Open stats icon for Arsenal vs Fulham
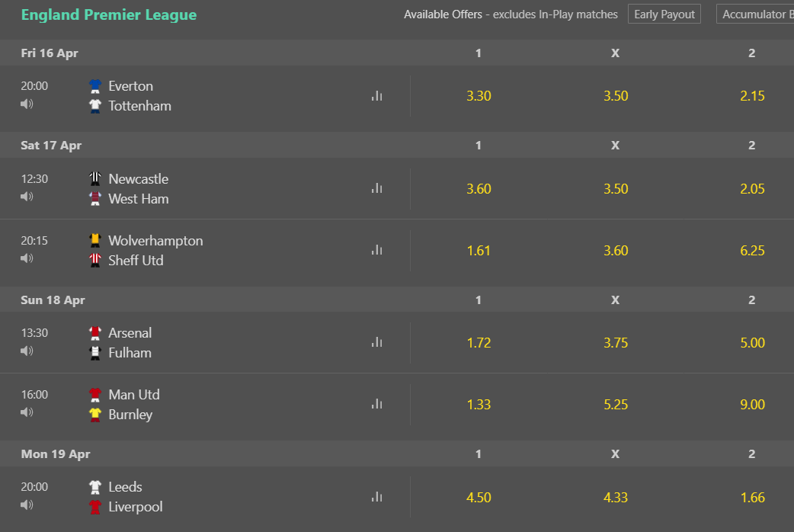Image resolution: width=794 pixels, height=532 pixels. (376, 342)
